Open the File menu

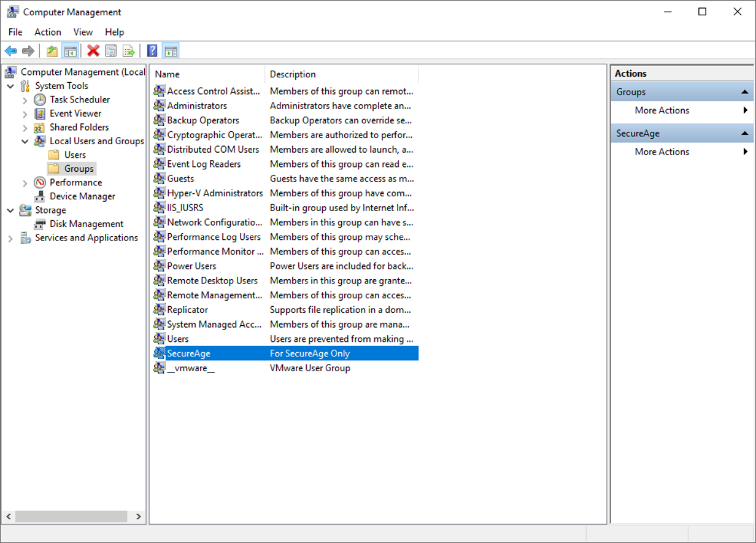point(15,32)
